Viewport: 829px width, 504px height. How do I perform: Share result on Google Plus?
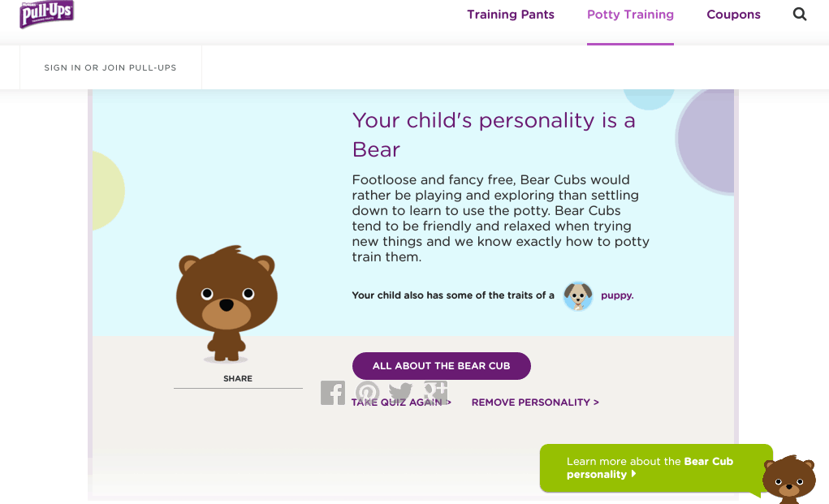pyautogui.click(x=436, y=392)
